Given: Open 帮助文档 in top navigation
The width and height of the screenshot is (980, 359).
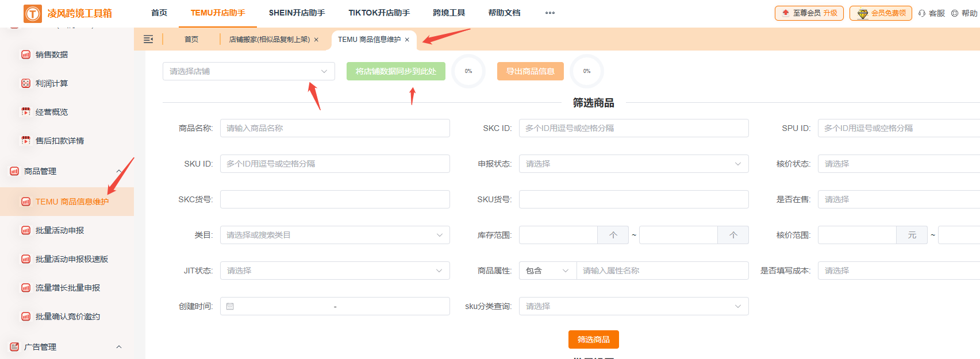Looking at the screenshot, I should tap(504, 13).
